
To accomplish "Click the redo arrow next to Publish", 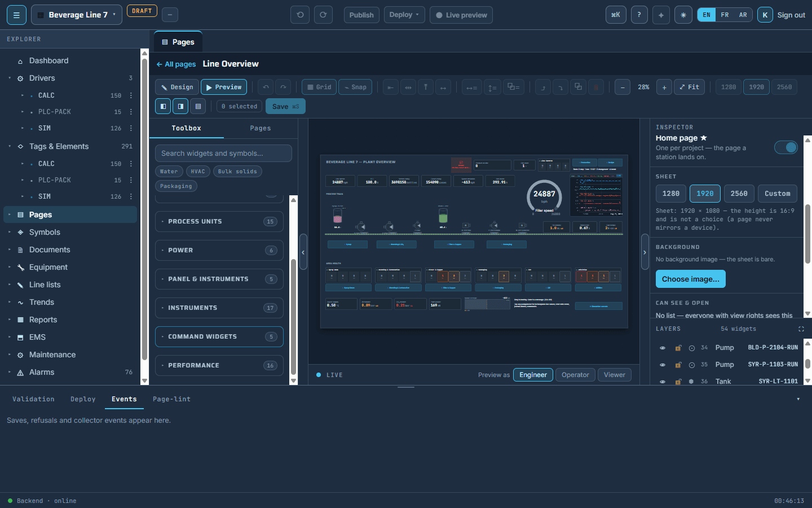I will pyautogui.click(x=323, y=15).
